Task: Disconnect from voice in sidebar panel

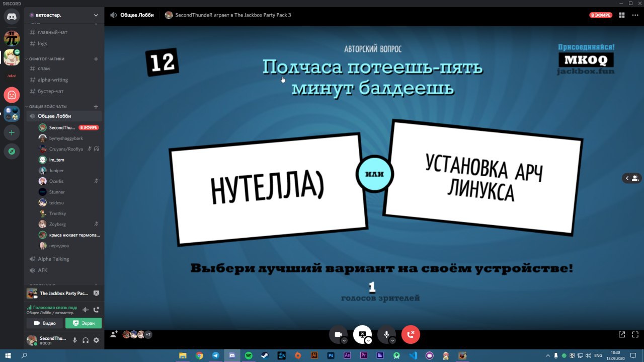Action: pos(96,309)
